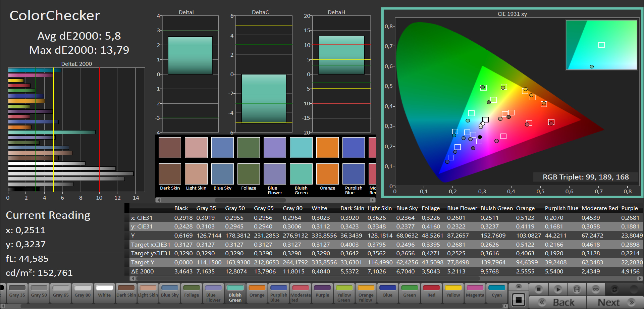Select the Blue patch button
The height and width of the screenshot is (309, 644).
tap(388, 293)
